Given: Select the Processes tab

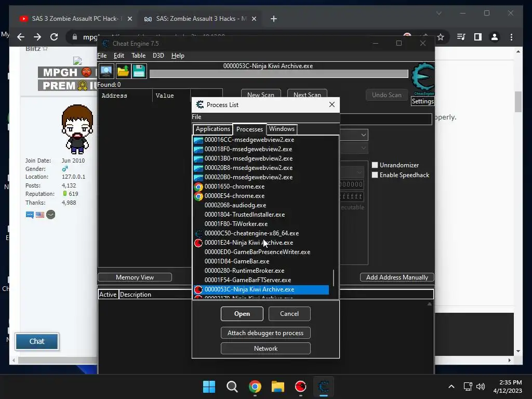Looking at the screenshot, I should click(x=249, y=129).
